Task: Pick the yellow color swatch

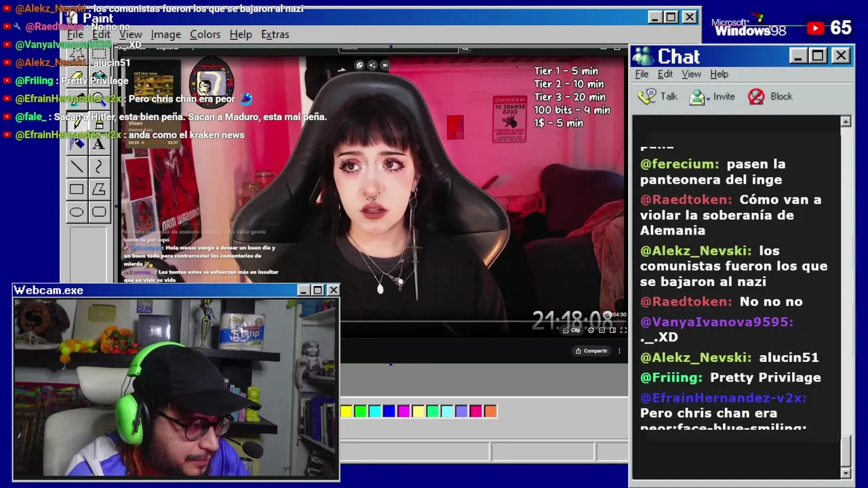Action: point(346,411)
